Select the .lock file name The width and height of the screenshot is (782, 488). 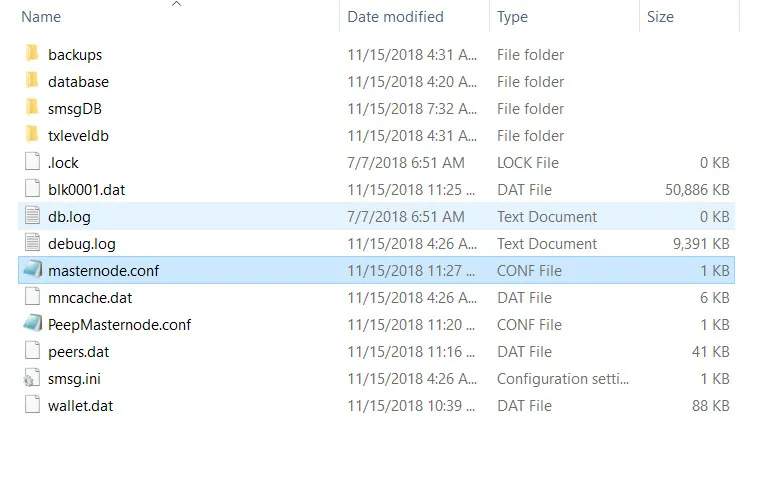coord(63,163)
